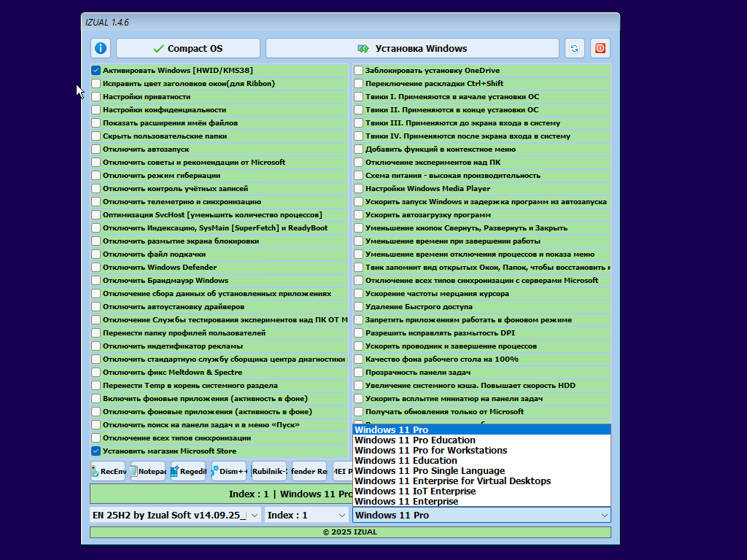
Task: Check Заблокировать установку OneDrive
Action: pos(359,71)
